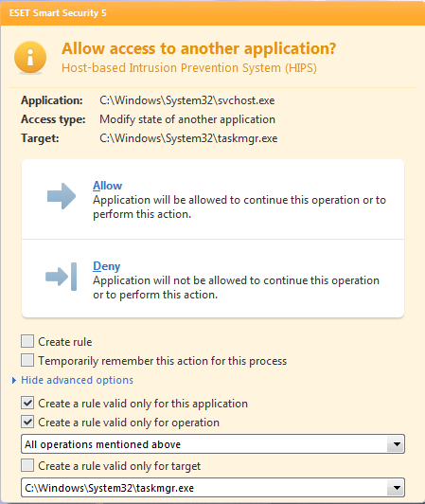This screenshot has height=504, width=425.
Task: Open the All operations mentioned above dropdown arrow
Action: 397,444
